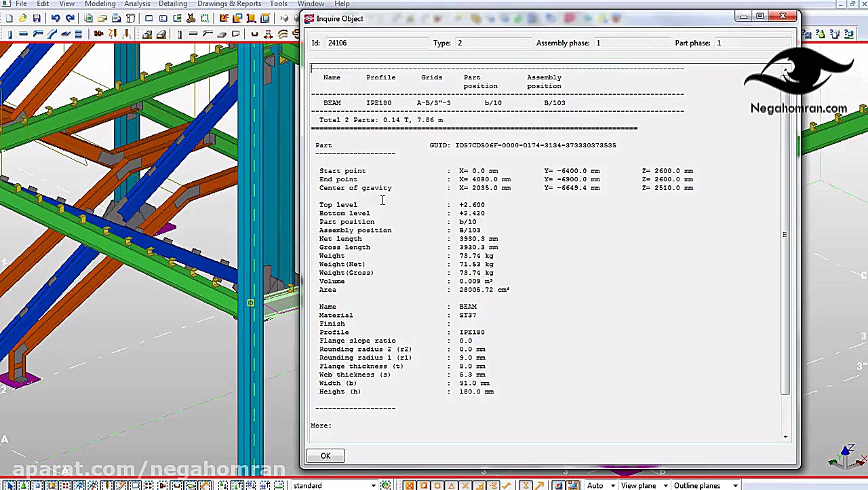Toggle snap to any position arrow
Viewport: 868px width, 490px height.
coord(540,485)
